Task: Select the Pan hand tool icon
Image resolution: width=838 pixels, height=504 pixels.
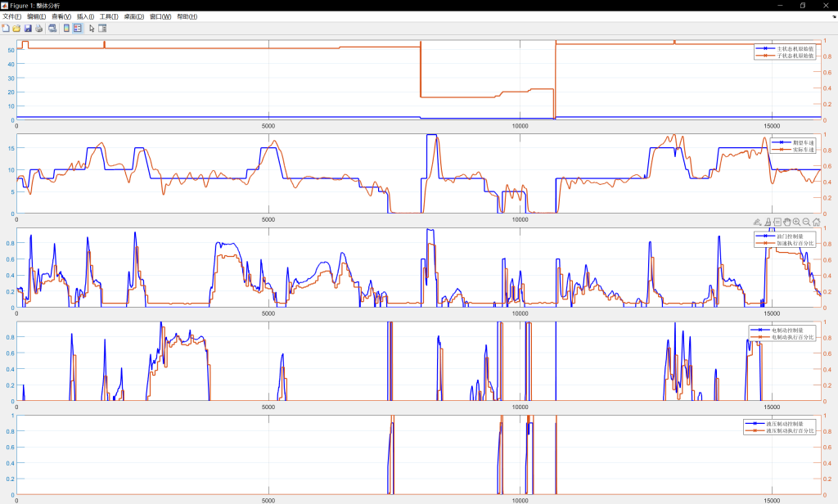Action: point(786,222)
